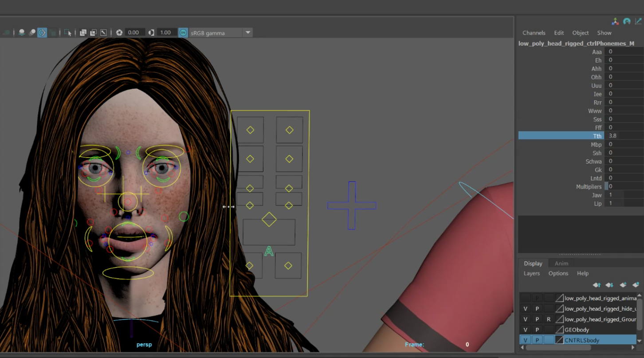Toggle X-Ray display icon
This screenshot has width=644, height=358.
click(83, 32)
